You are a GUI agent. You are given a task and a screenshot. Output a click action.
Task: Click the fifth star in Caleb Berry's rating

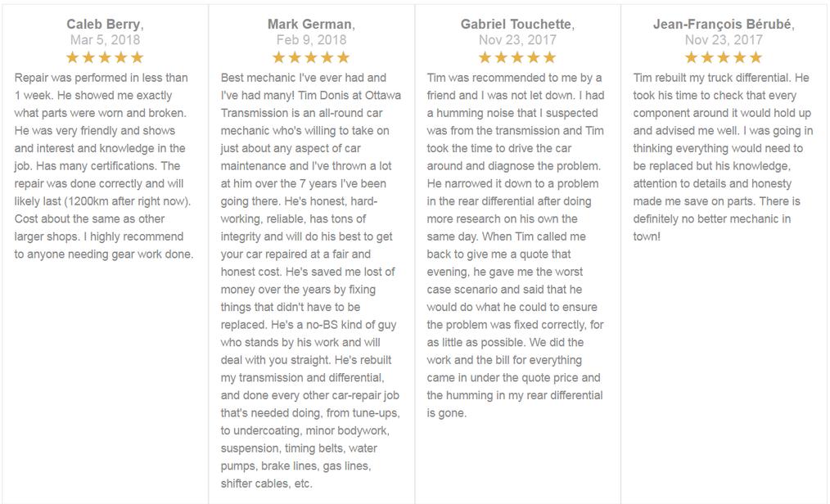pos(137,57)
